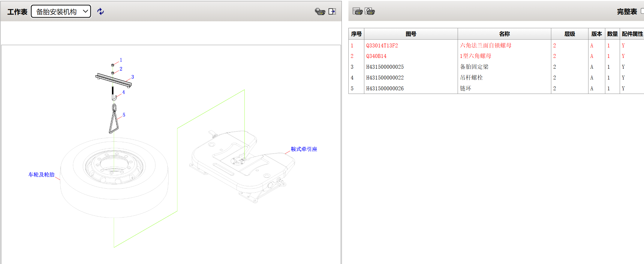644x264 pixels.
Task: Click the expand panel arrow icon
Action: (x=332, y=11)
